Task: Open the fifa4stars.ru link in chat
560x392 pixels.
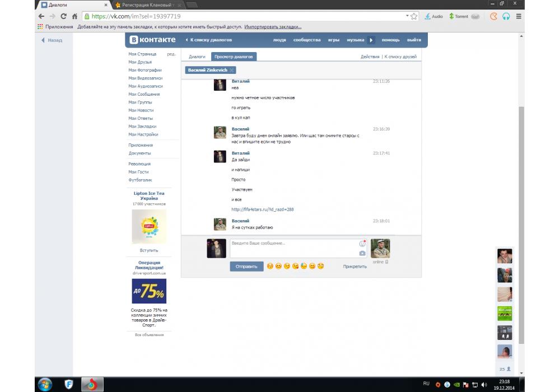Action: tap(262, 209)
